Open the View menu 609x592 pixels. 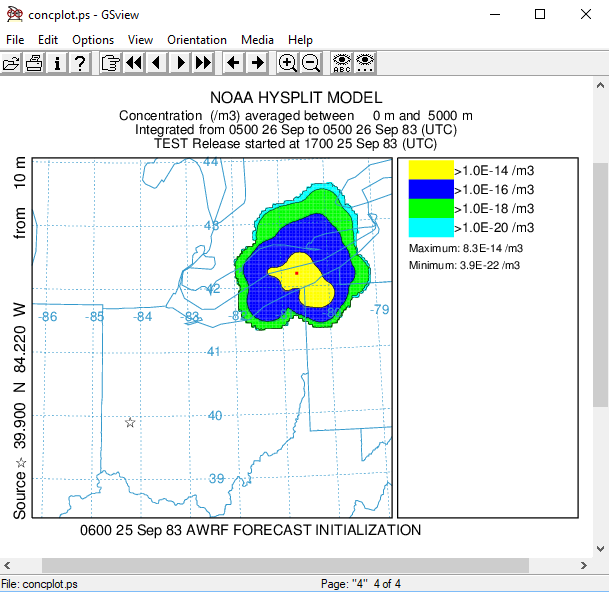click(140, 40)
